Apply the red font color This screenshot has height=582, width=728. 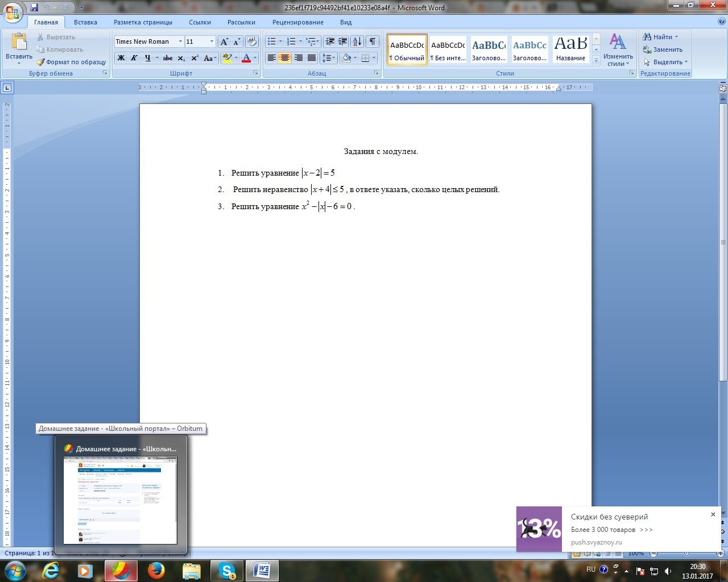pos(246,58)
